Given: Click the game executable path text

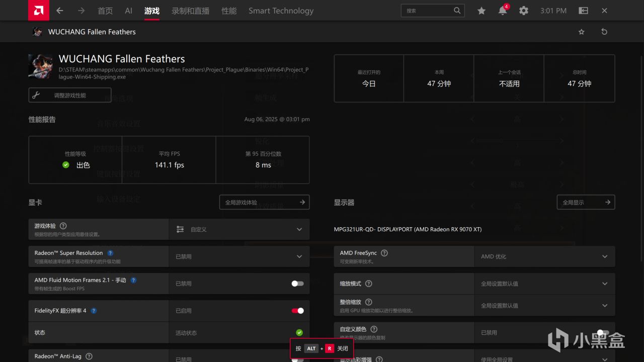Looking at the screenshot, I should coord(184,73).
